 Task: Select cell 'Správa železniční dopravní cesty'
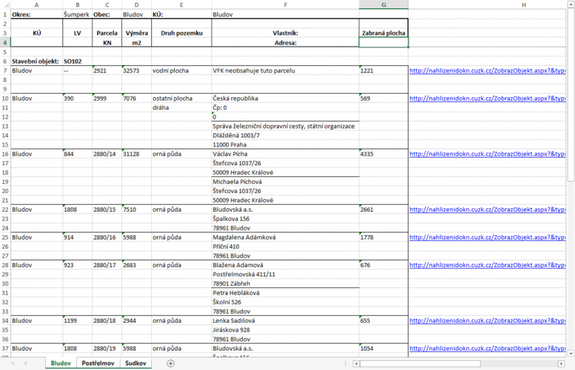285,126
